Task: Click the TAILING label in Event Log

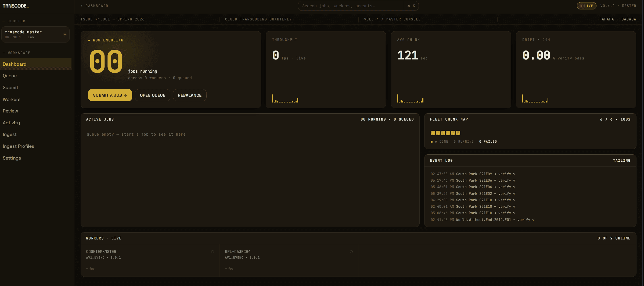Action: (x=621, y=160)
